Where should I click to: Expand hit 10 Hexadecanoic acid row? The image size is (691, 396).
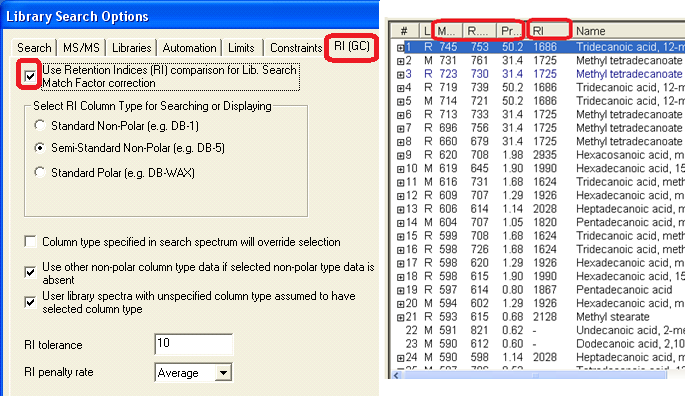400,169
